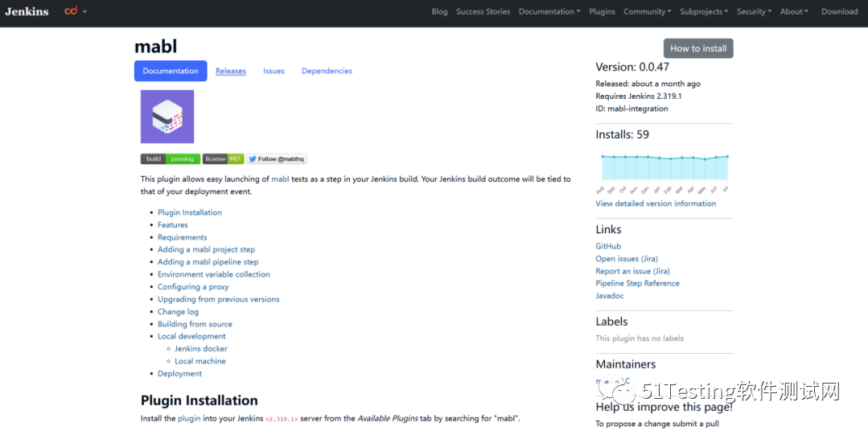868x431 pixels.
Task: Switch to the Dependencies tab
Action: pyautogui.click(x=327, y=71)
